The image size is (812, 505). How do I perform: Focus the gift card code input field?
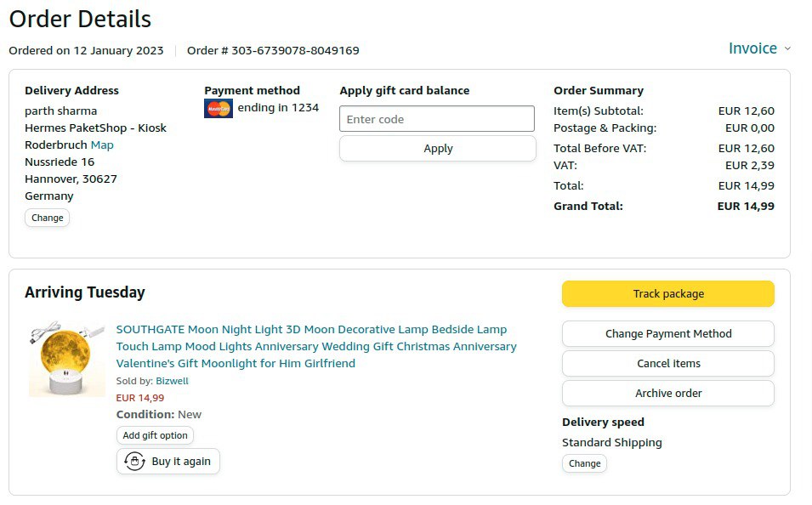(437, 119)
